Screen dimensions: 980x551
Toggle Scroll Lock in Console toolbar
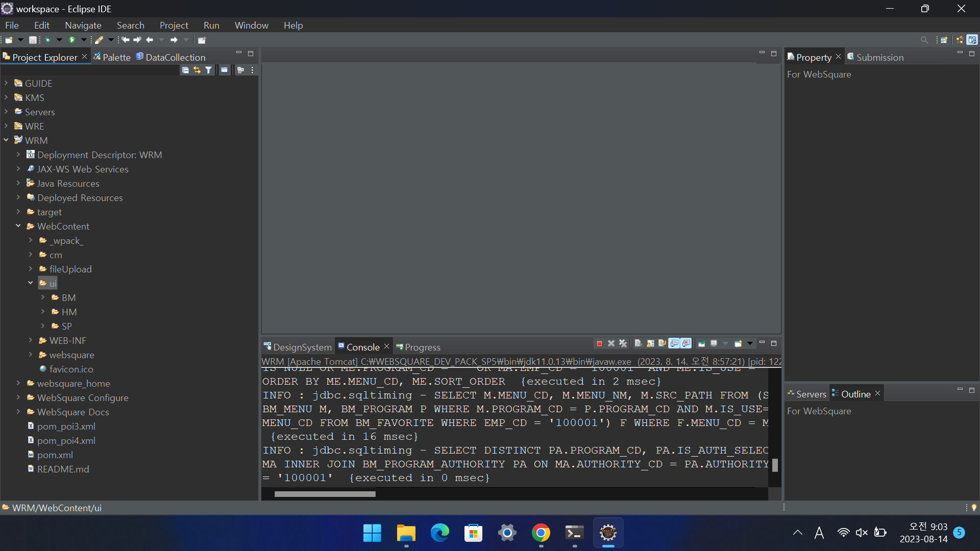coord(650,344)
